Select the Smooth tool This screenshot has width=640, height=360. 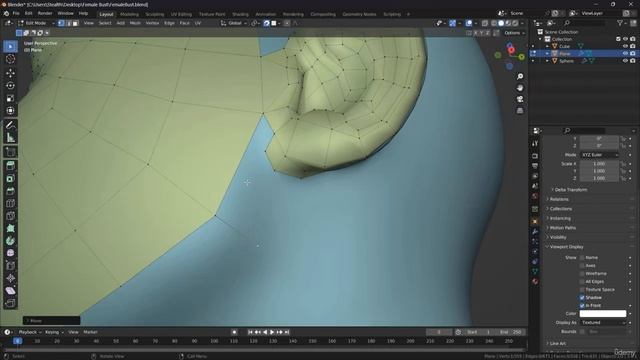10,253
